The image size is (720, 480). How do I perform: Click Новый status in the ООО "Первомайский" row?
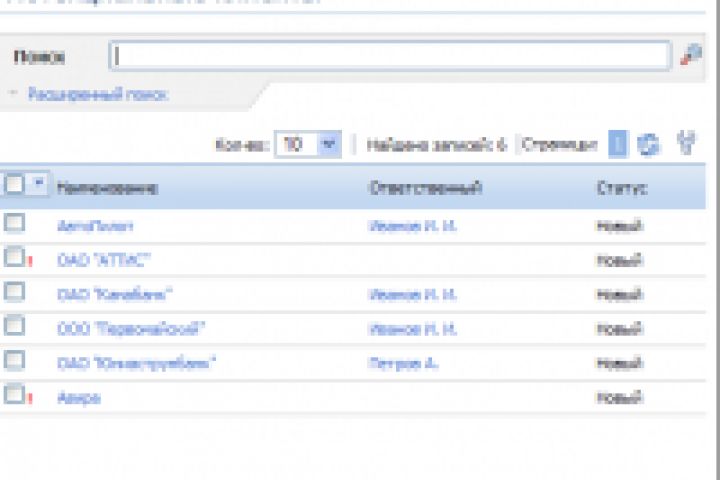[619, 329]
